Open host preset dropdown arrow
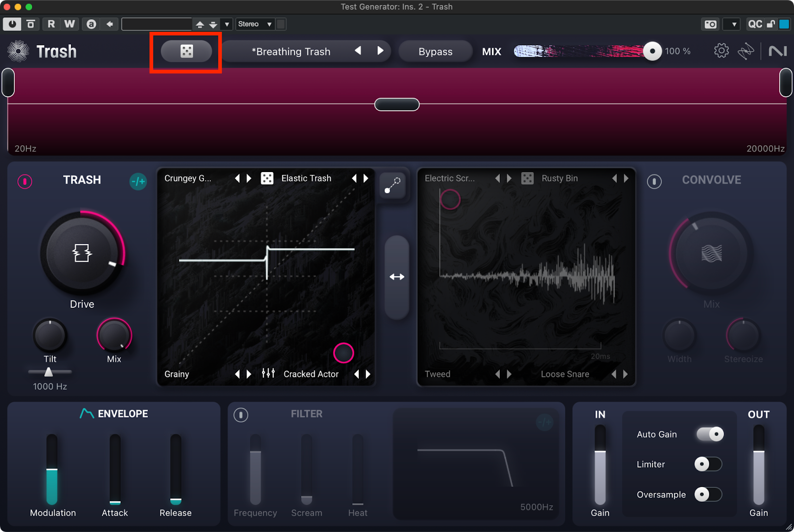The image size is (794, 532). [x=227, y=24]
